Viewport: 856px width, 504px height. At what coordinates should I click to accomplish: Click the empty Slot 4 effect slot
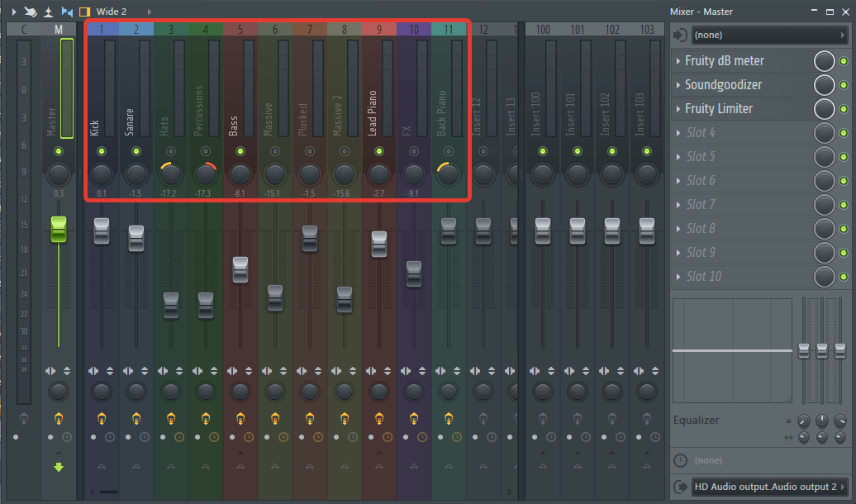click(701, 133)
